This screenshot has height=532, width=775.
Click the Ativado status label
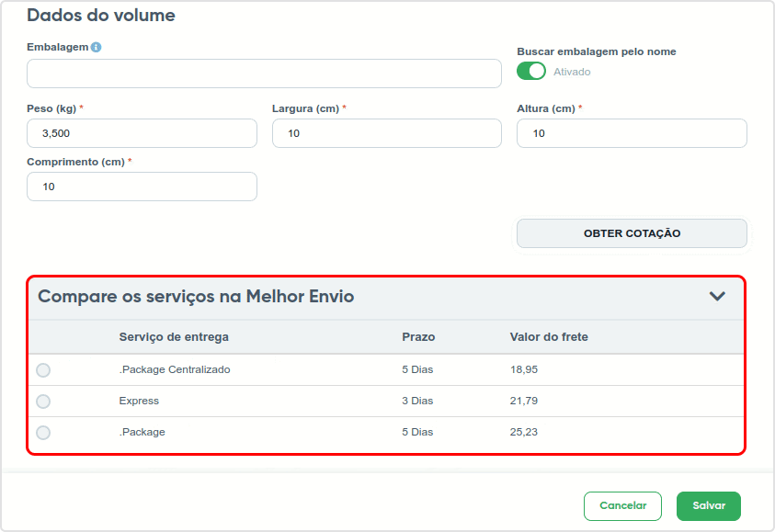click(x=572, y=72)
